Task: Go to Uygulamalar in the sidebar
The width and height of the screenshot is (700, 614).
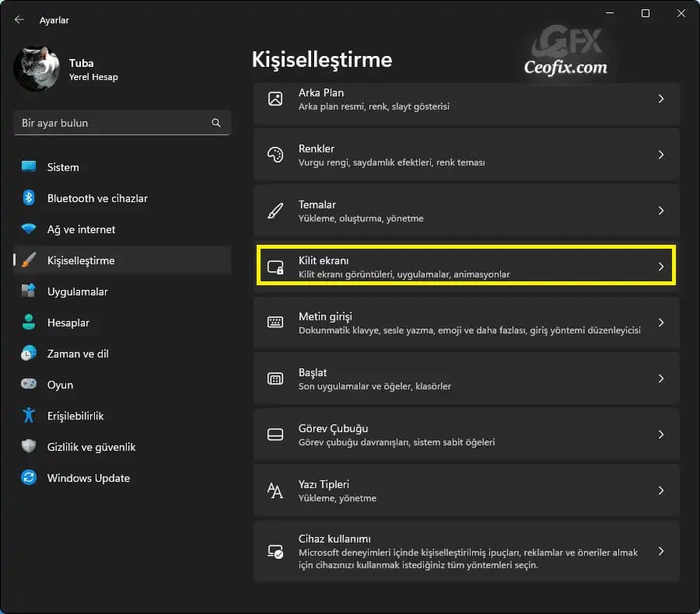Action: [x=77, y=291]
